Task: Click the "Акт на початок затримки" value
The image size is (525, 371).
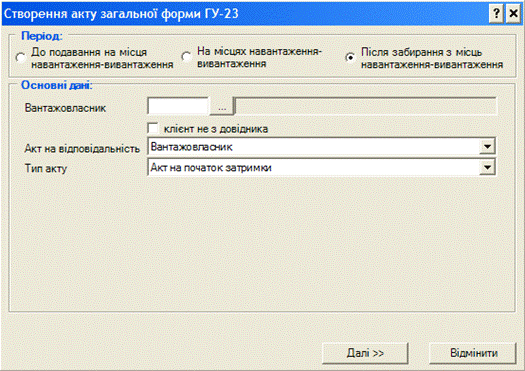Action: (211, 167)
